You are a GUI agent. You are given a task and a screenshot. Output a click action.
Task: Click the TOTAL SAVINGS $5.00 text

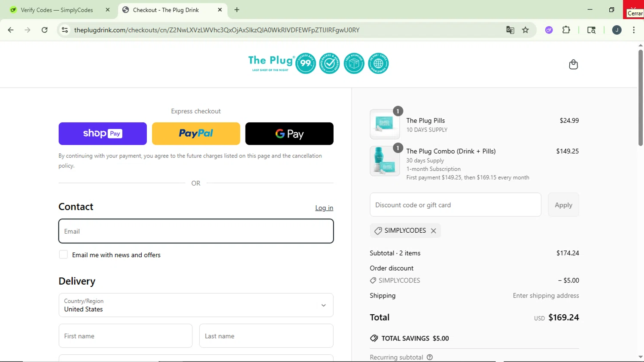[415, 338]
